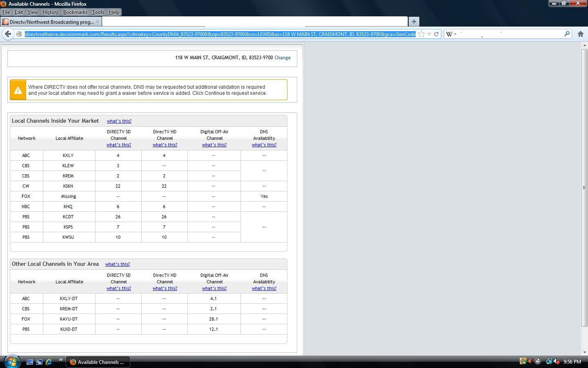Expand hidden quick launch items chevron
Image resolution: width=588 pixels, height=368 pixels.
click(x=60, y=360)
